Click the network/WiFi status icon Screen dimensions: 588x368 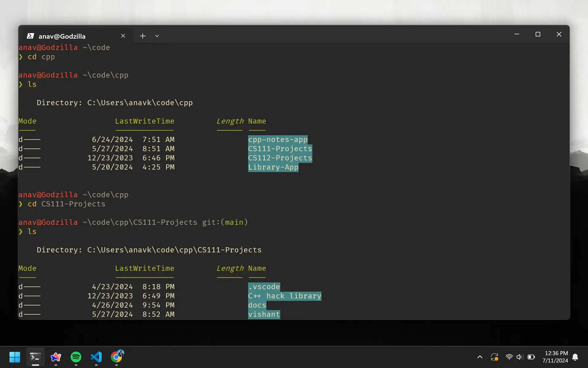[x=508, y=357]
